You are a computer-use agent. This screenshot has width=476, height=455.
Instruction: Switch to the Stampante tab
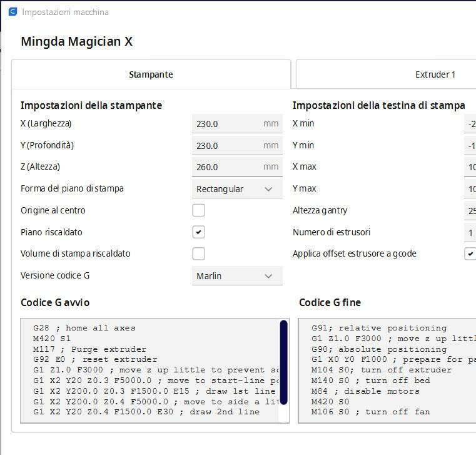point(151,74)
